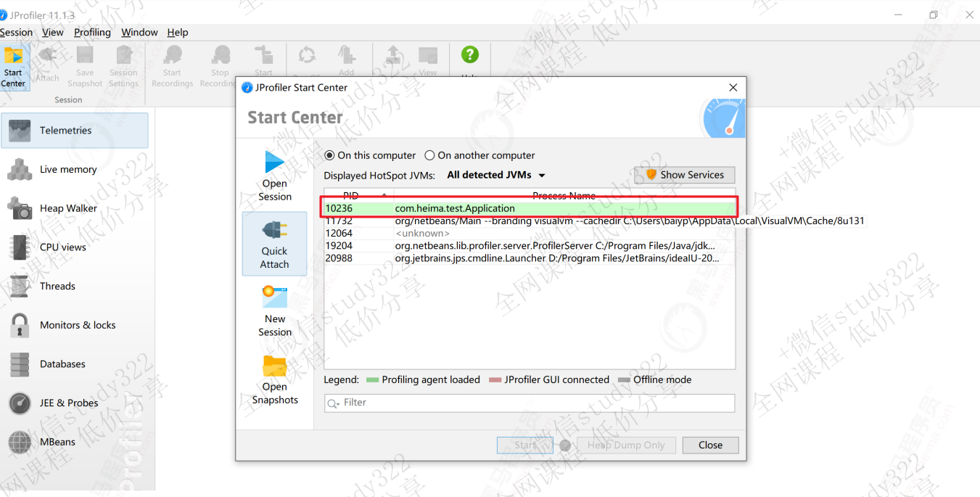This screenshot has height=497, width=980.
Task: Open the All detected JVMs dropdown
Action: tap(496, 175)
